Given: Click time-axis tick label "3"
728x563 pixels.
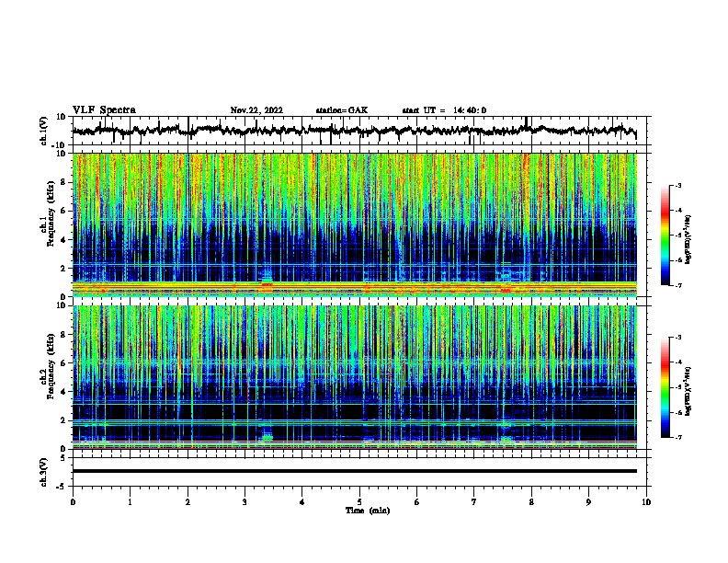Looking at the screenshot, I should point(245,502).
